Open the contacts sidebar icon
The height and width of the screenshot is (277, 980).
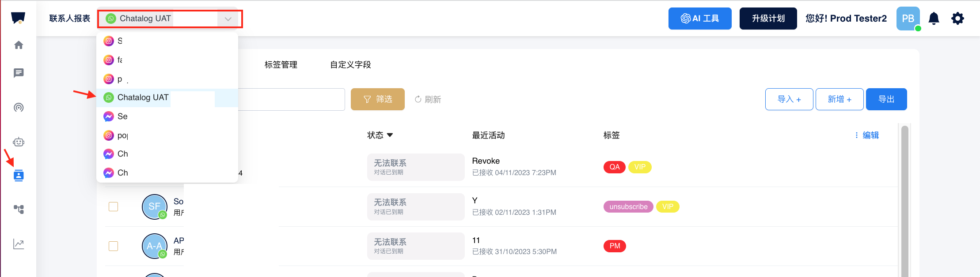(x=19, y=176)
